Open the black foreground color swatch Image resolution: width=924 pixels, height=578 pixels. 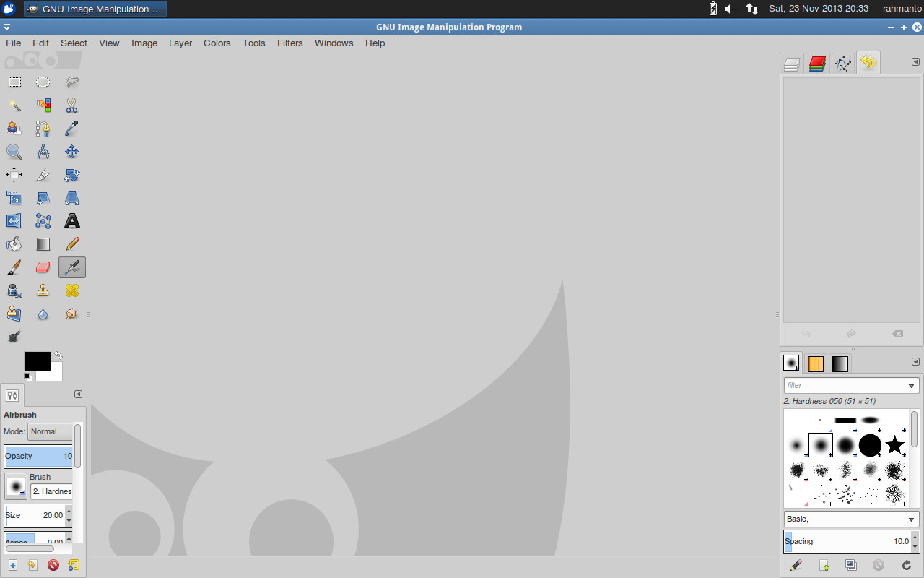pyautogui.click(x=36, y=361)
